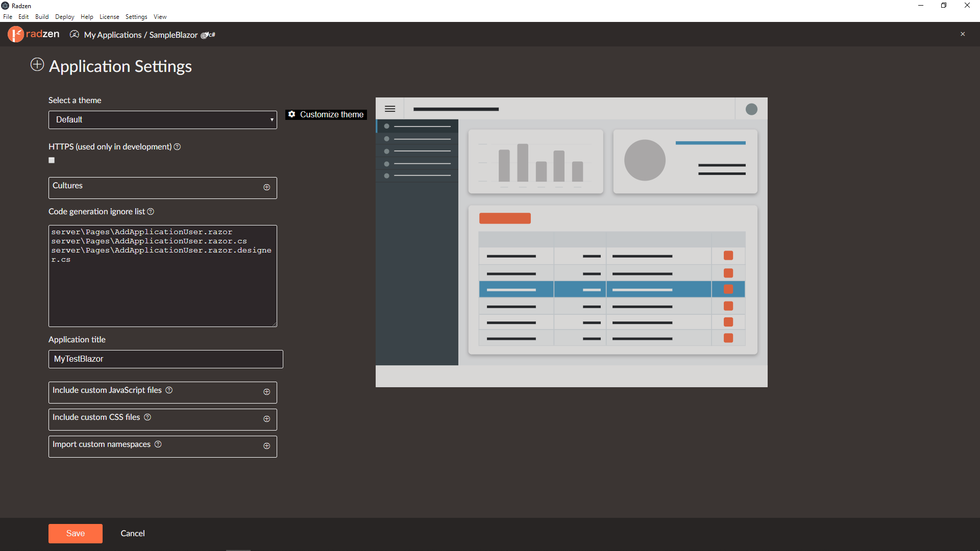Screen dimensions: 980x551
Task: Close the Application Settings panel with X
Action: click(x=963, y=34)
